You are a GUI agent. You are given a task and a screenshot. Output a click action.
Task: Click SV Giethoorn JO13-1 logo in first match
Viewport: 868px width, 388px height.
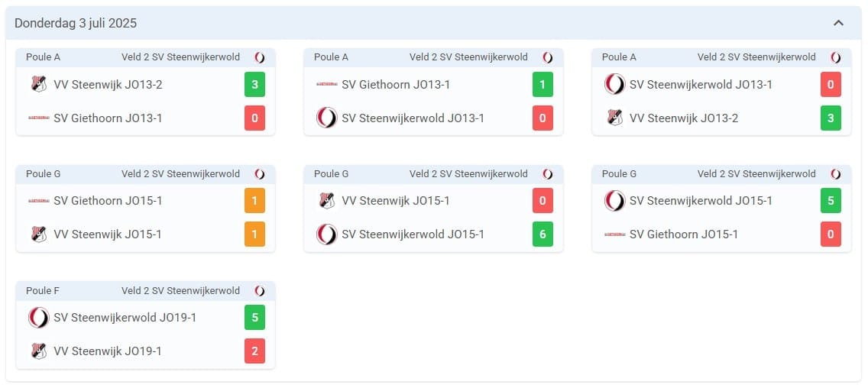point(39,118)
